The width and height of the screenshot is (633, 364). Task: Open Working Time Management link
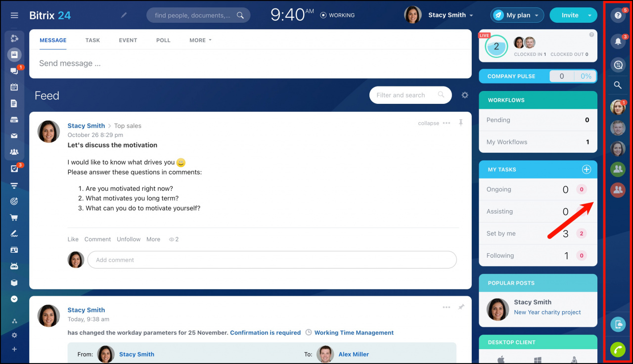click(x=354, y=333)
